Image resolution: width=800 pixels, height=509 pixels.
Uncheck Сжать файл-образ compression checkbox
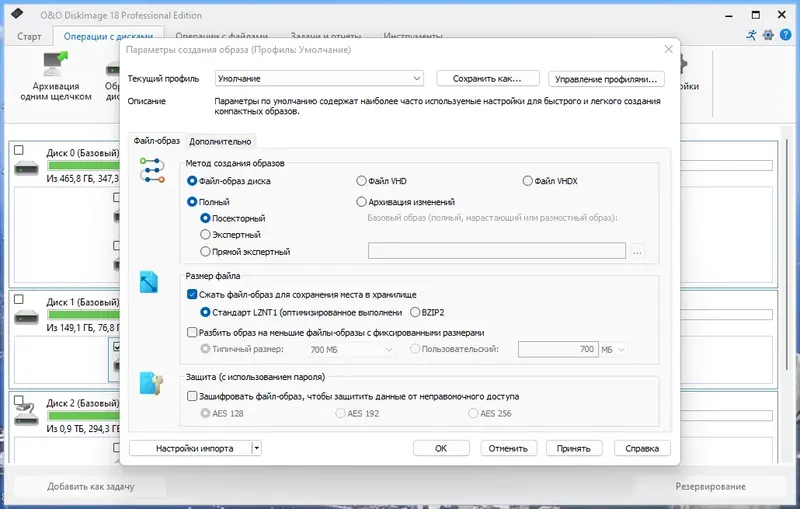coord(192,294)
